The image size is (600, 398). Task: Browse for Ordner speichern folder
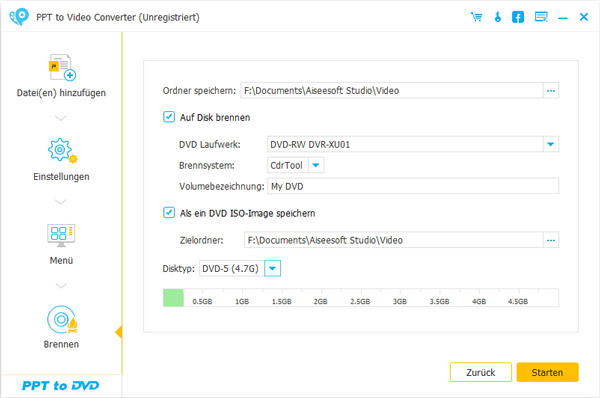click(551, 91)
